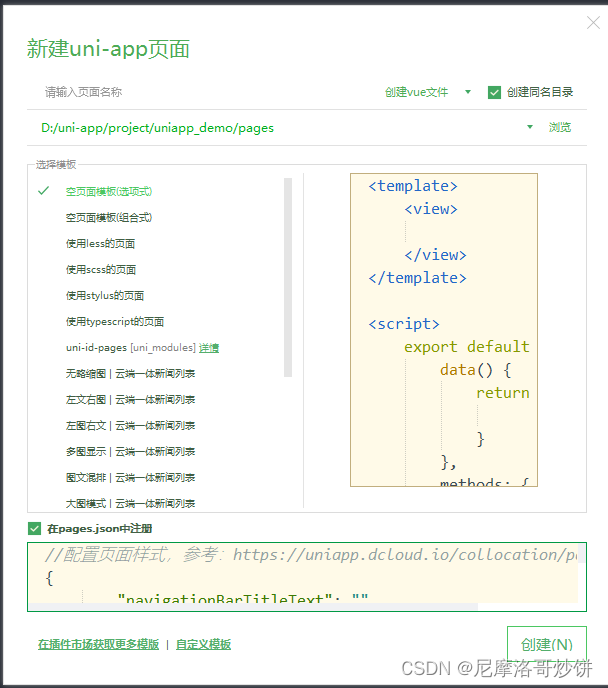Open the 自定义模板 link

tap(203, 644)
